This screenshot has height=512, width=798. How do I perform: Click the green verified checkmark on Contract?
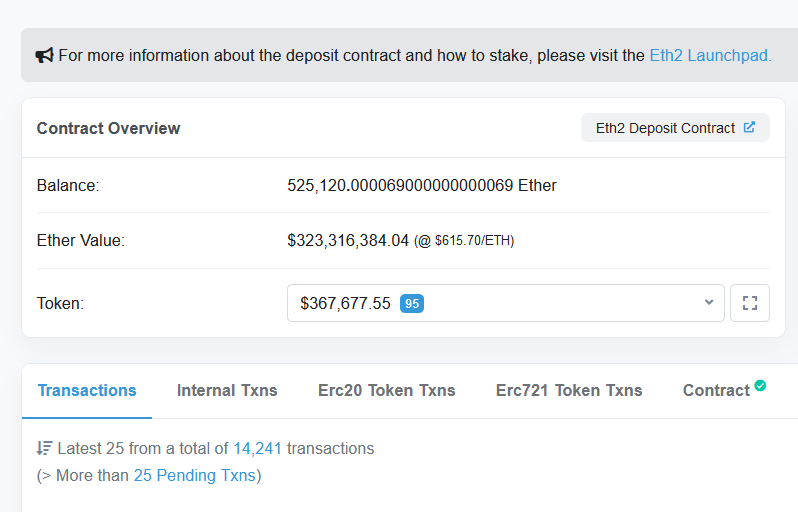pos(760,386)
